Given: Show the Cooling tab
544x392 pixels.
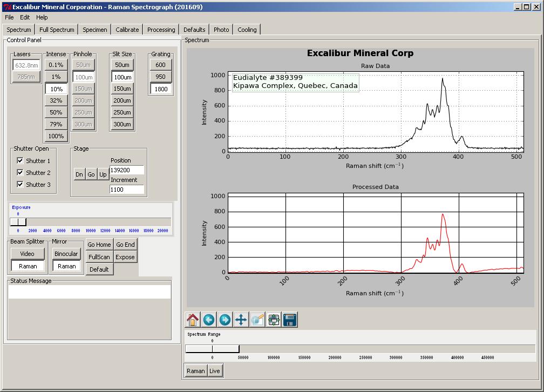Looking at the screenshot, I should point(247,30).
